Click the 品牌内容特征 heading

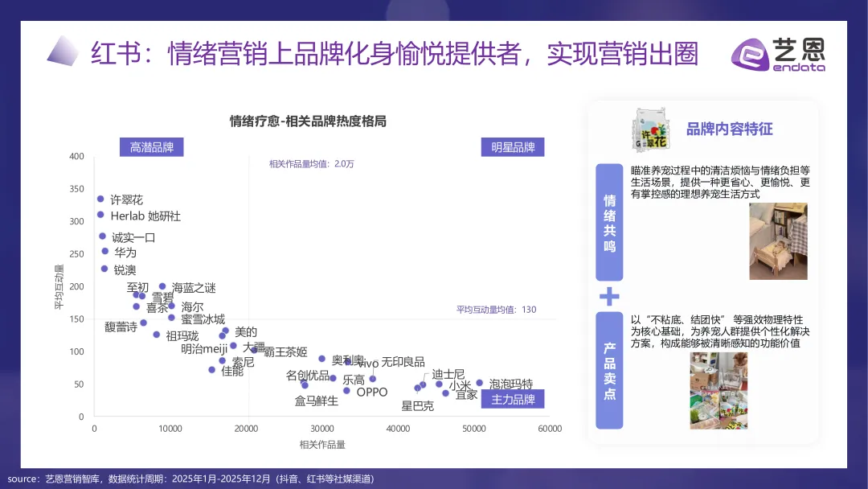point(729,129)
